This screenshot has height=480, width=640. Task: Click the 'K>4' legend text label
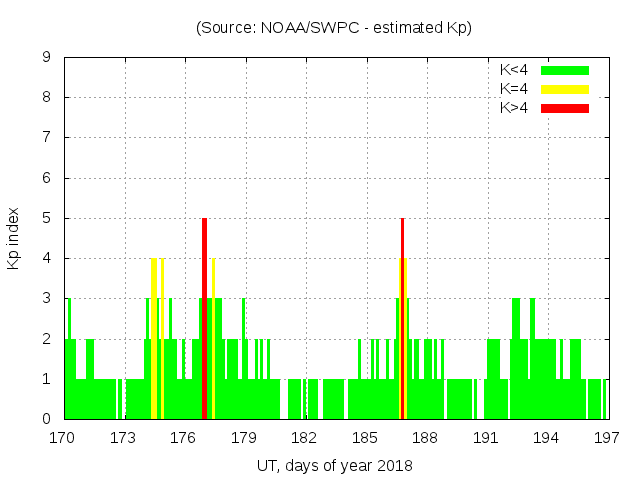513,108
